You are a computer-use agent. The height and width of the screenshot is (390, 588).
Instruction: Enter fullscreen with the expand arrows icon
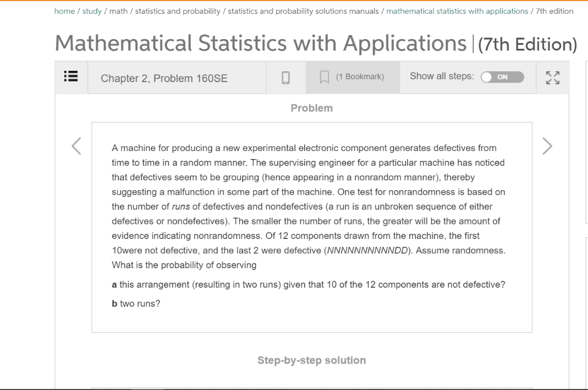(x=552, y=78)
